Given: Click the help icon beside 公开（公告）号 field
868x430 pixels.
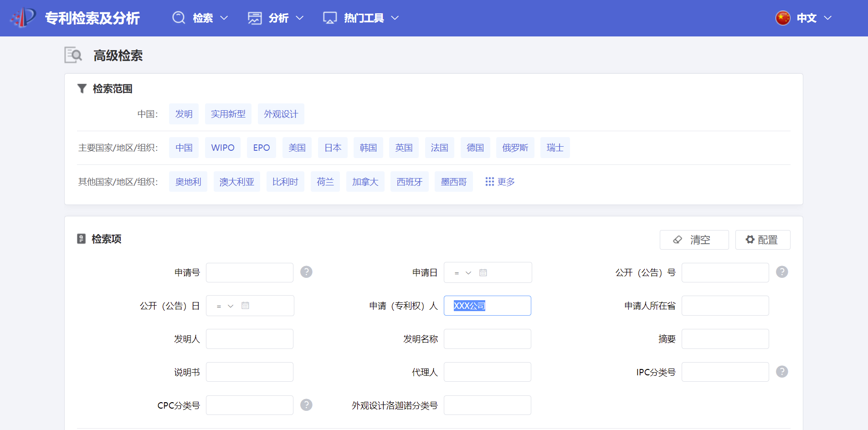Looking at the screenshot, I should [782, 272].
